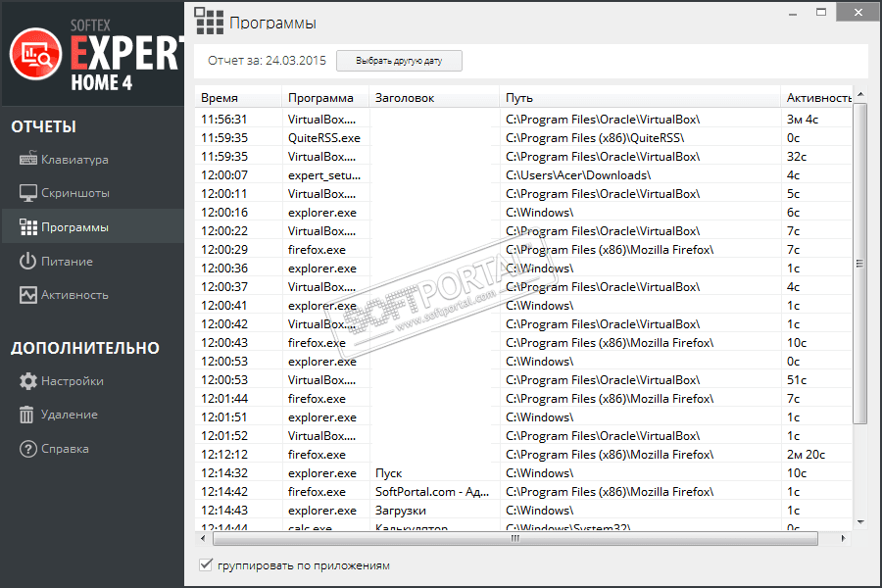Select the 12:14:32 time cell
This screenshot has height=588, width=882.
tap(223, 473)
